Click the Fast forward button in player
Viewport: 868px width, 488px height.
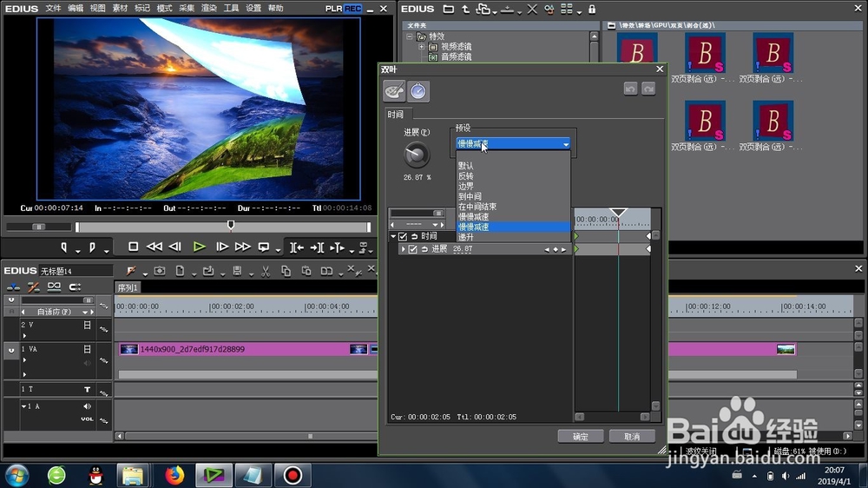(242, 247)
